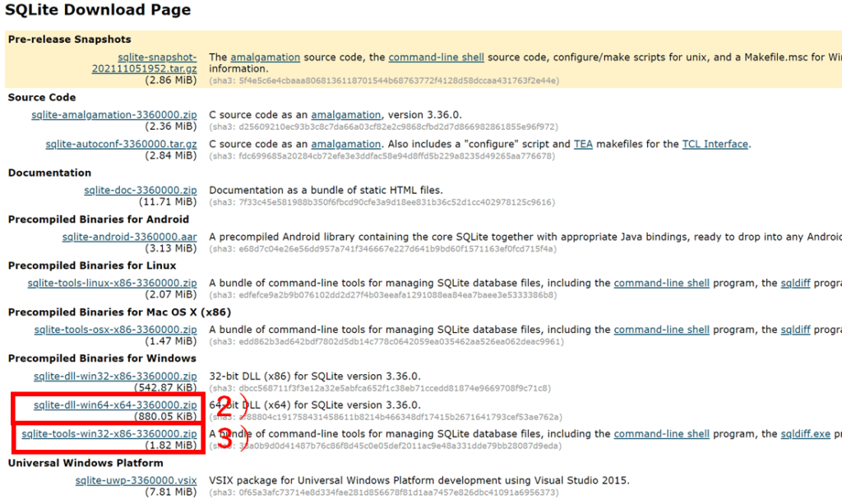Click '32-bit DLL (x86) for SQLite version 3.36.0.'

315,377
